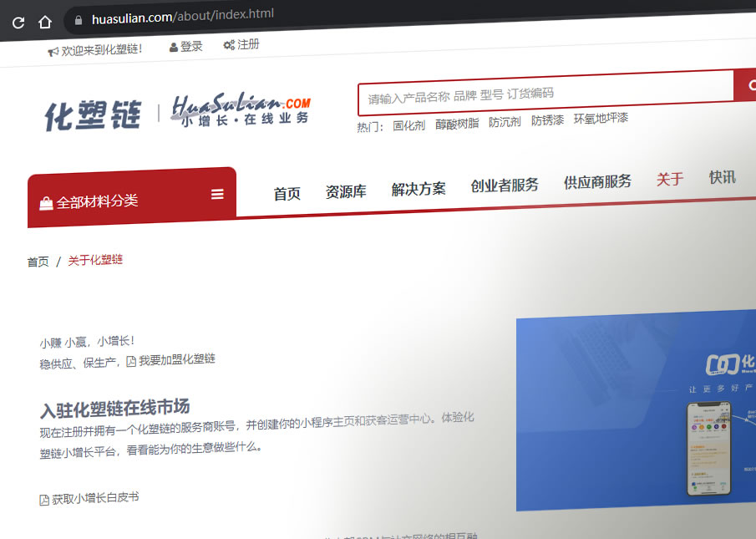The width and height of the screenshot is (756, 539).
Task: Click the 化塑链 site logo
Action: point(93,115)
